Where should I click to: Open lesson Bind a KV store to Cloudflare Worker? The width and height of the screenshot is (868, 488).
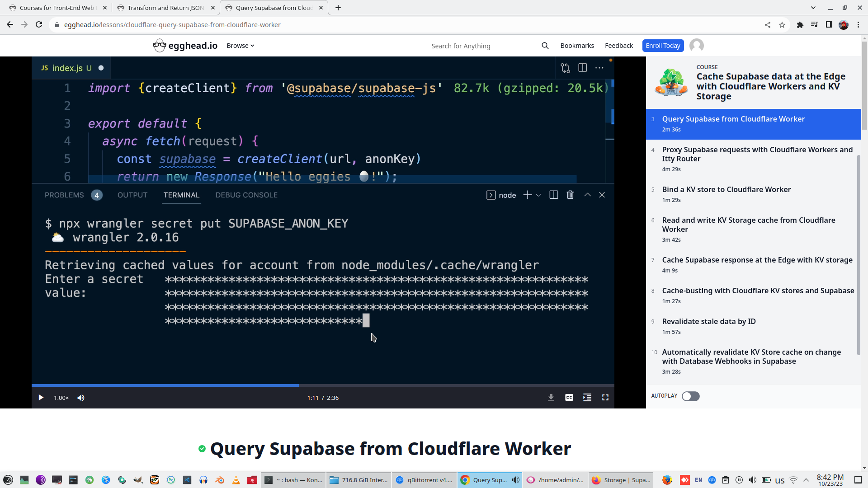pos(726,189)
